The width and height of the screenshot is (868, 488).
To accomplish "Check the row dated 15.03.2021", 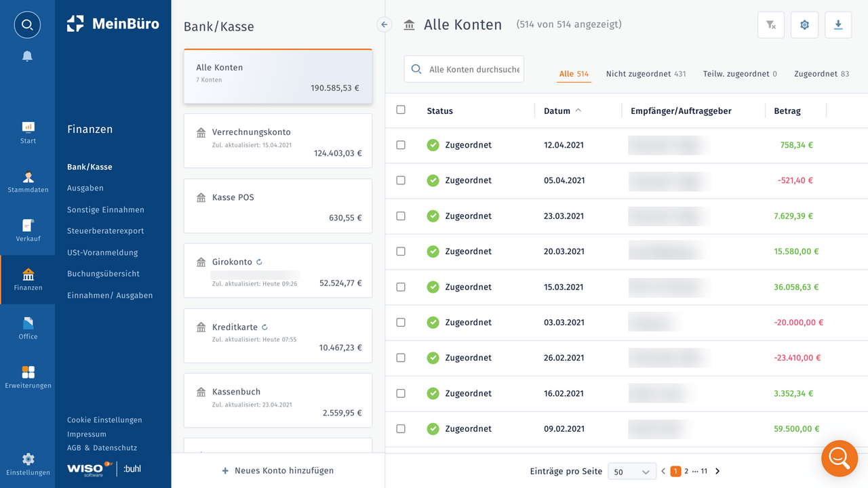I will click(401, 287).
